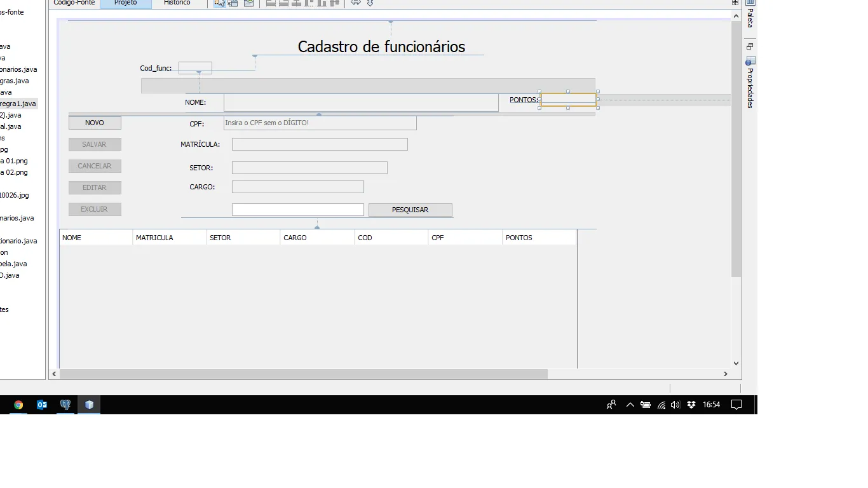Select the "gras.java" file in tree
Image resolution: width=868 pixels, height=488 pixels.
pos(15,81)
